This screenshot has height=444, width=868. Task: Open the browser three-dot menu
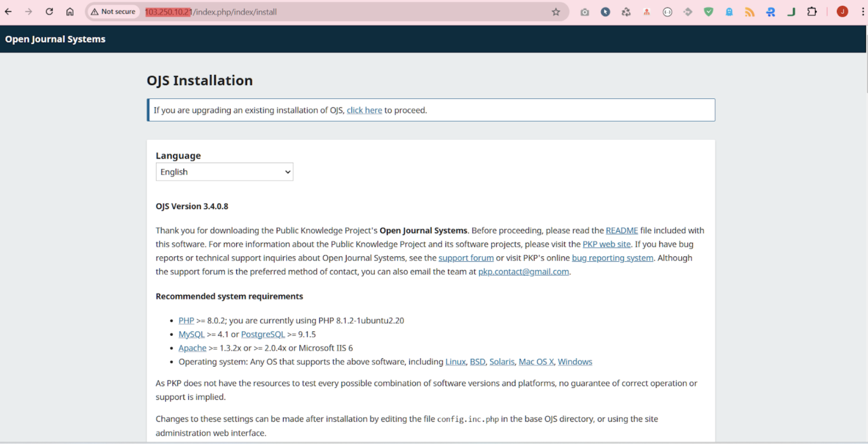pyautogui.click(x=862, y=12)
